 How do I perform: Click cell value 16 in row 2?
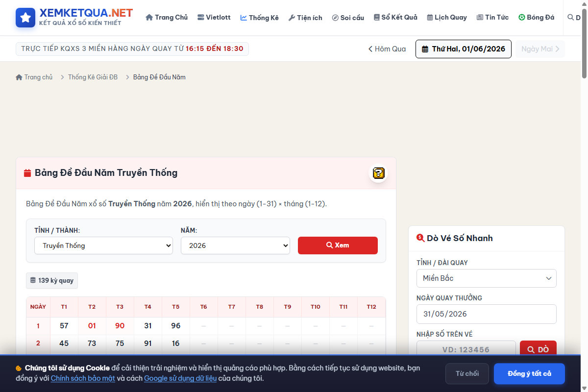176,343
